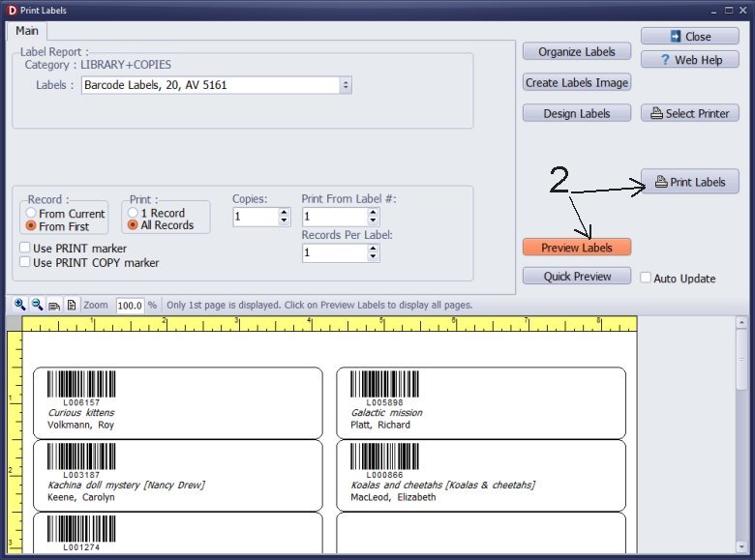Click barcode number L005898
This screenshot has width=755, height=560.
(384, 402)
